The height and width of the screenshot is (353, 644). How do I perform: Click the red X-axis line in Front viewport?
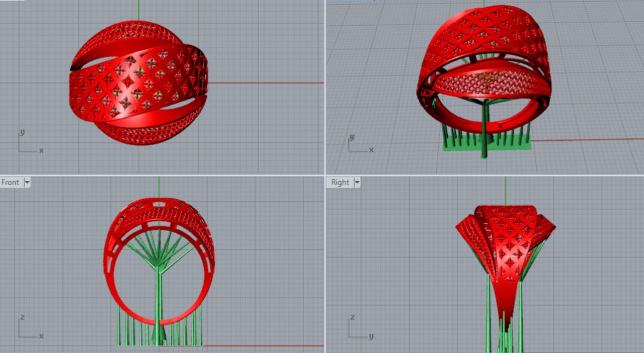point(262,345)
